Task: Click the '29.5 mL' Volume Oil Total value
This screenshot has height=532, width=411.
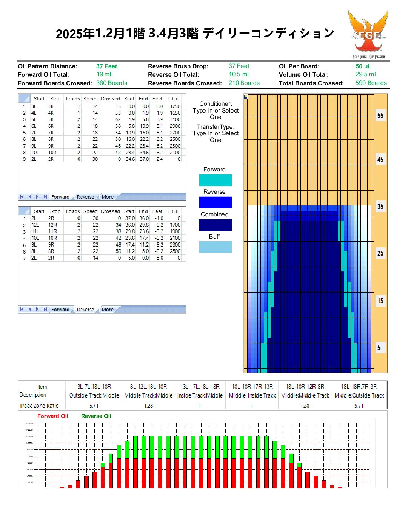Action: (x=366, y=74)
